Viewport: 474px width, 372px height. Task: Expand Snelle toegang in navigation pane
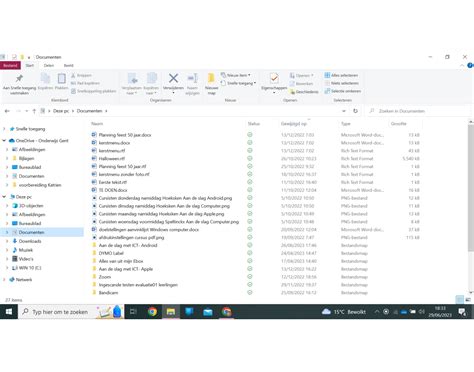(x=4, y=129)
